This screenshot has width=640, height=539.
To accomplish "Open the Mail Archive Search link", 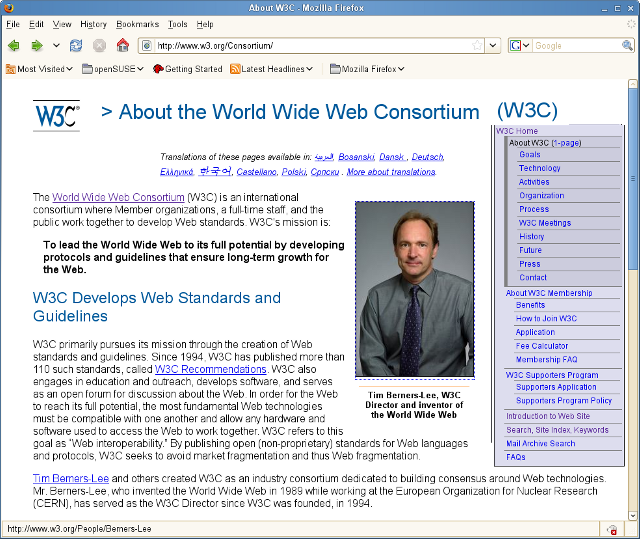I will point(540,444).
